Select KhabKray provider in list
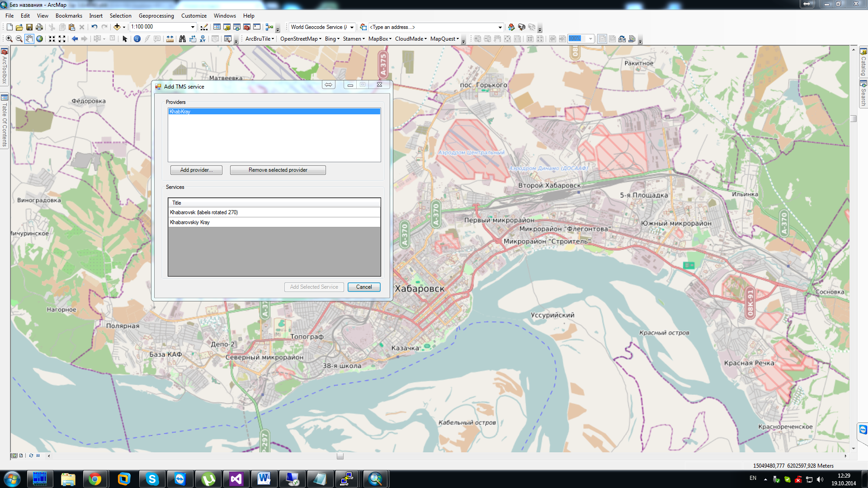The image size is (868, 488). pyautogui.click(x=273, y=112)
